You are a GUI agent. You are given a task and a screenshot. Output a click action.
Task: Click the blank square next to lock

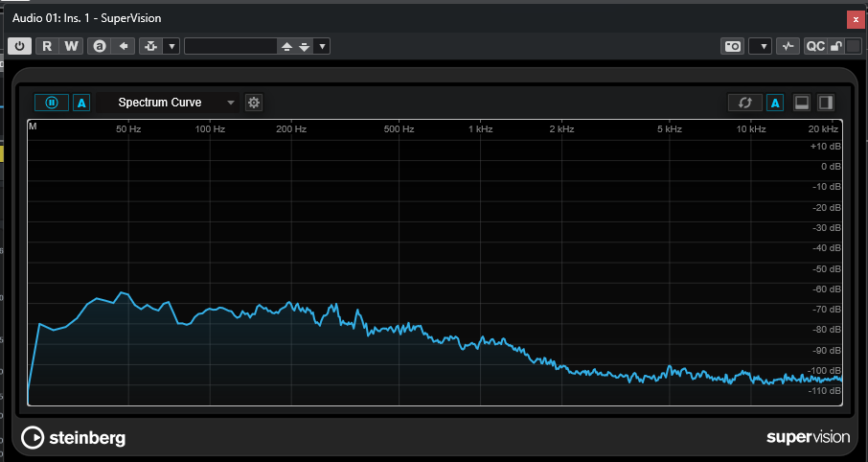click(853, 46)
